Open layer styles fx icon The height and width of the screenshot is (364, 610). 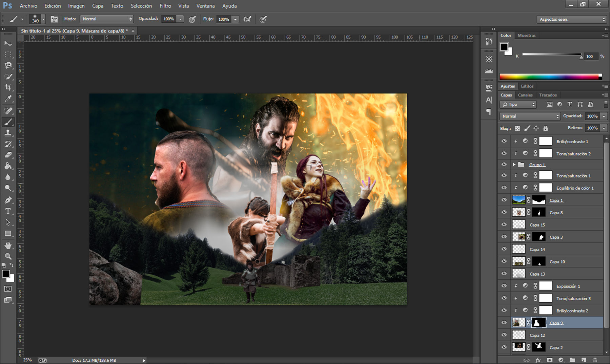pyautogui.click(x=538, y=360)
